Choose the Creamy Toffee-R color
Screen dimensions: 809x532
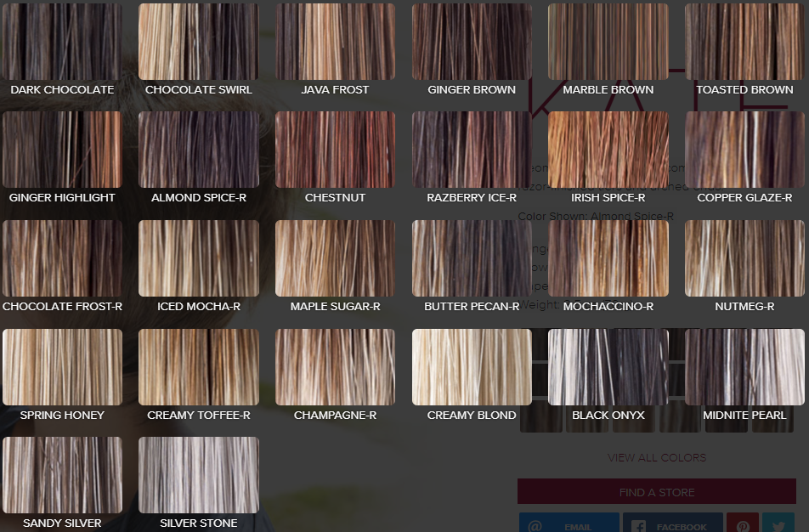[199, 367]
